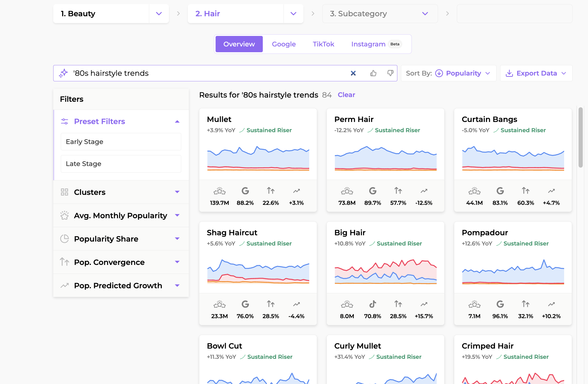Open the Sort By Popularity dropdown
Viewport: 588px width, 384px height.
pos(448,73)
